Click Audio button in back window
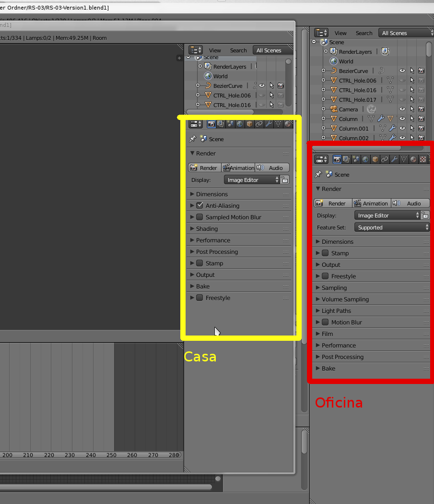Image resolution: width=434 pixels, height=504 pixels. click(x=410, y=203)
